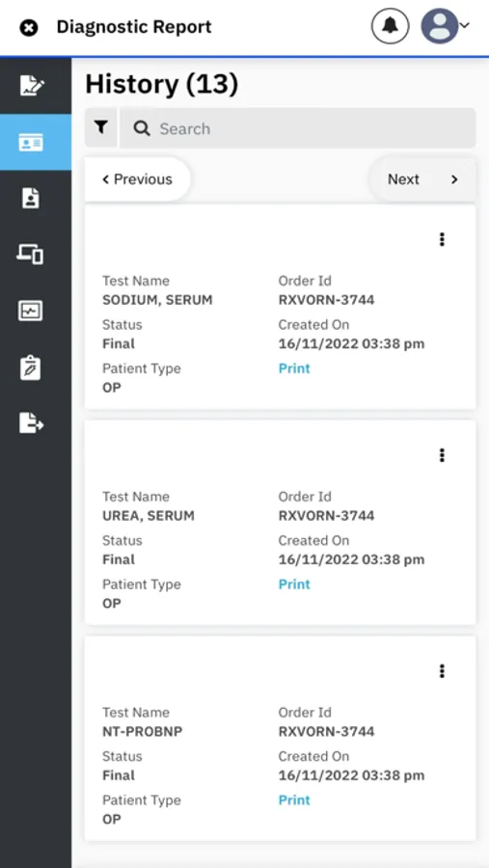Click Final status in NT-PROBNP card
489x868 pixels.
[119, 775]
